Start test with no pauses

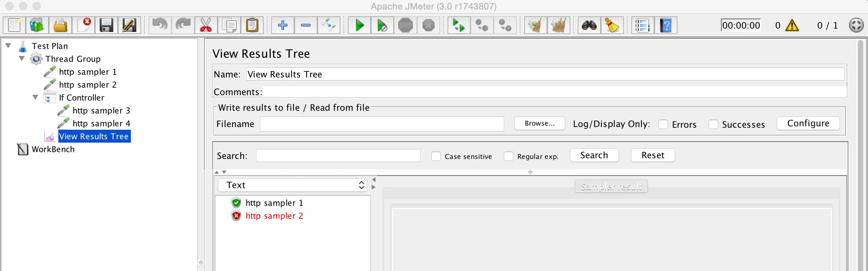(x=382, y=25)
